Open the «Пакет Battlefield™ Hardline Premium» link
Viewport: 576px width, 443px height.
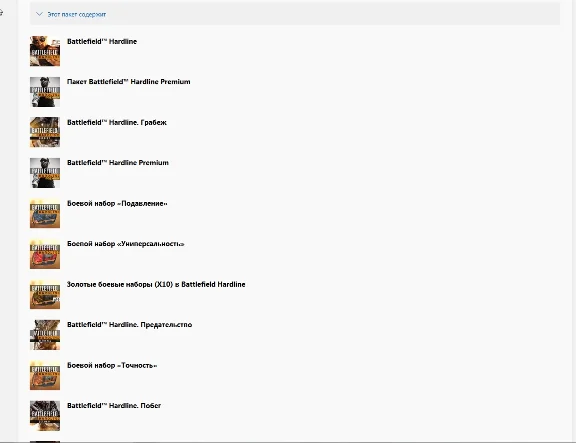tap(129, 82)
